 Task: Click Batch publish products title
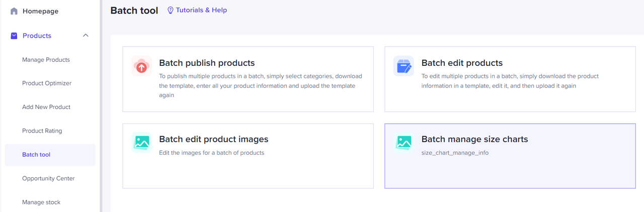click(x=207, y=63)
